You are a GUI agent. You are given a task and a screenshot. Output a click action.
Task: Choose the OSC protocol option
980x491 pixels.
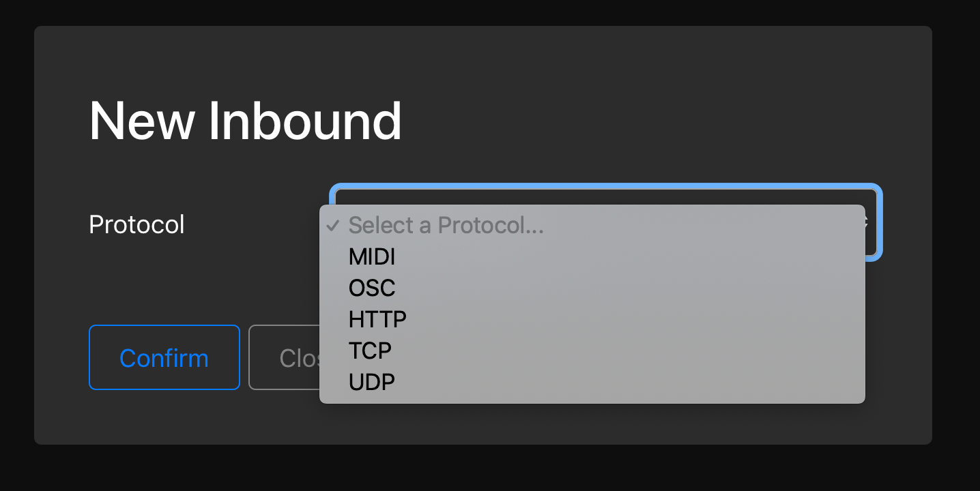(x=372, y=288)
